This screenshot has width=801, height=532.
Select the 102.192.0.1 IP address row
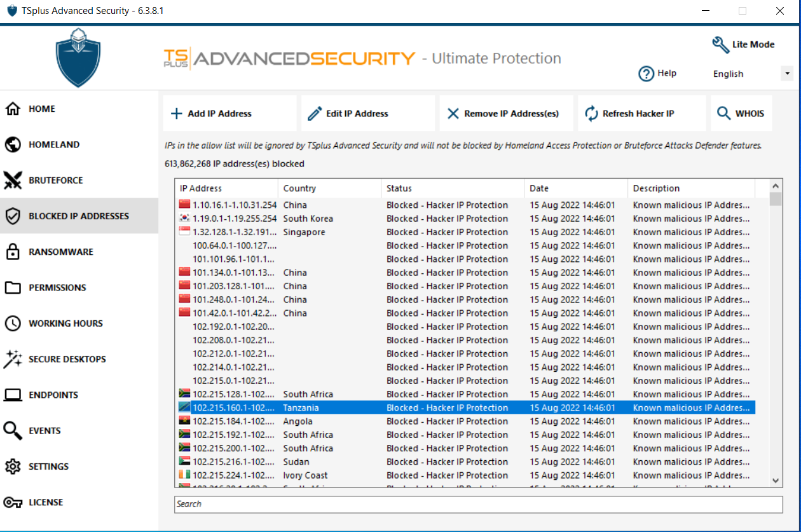pyautogui.click(x=465, y=327)
